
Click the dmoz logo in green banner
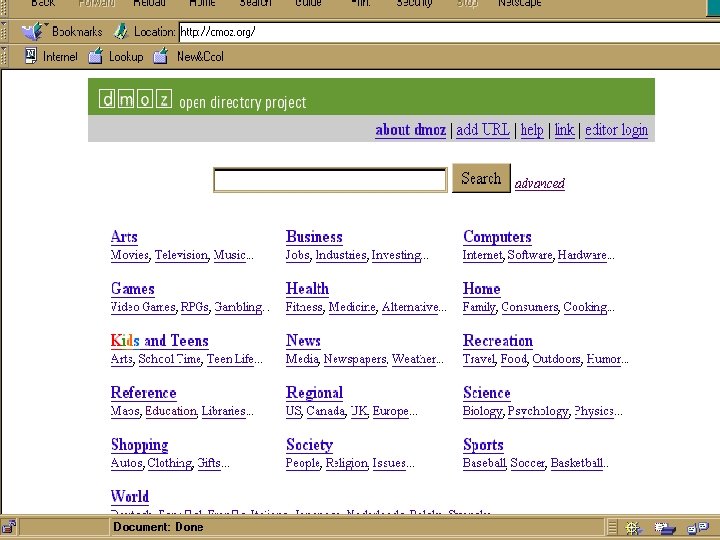point(135,99)
